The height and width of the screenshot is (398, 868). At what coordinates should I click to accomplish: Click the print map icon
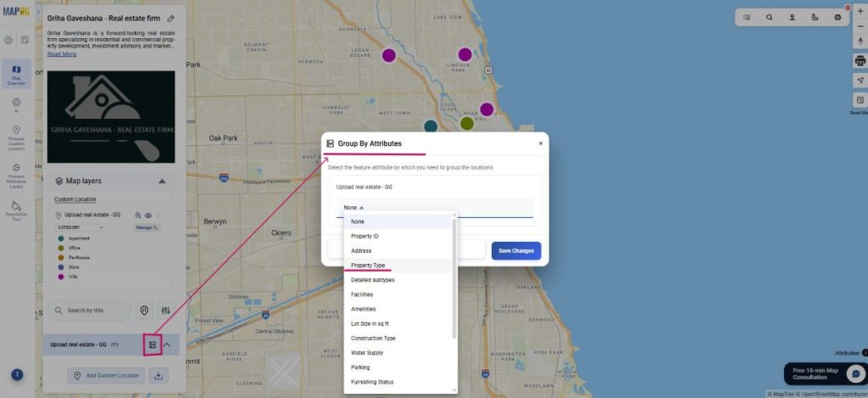[x=859, y=61]
